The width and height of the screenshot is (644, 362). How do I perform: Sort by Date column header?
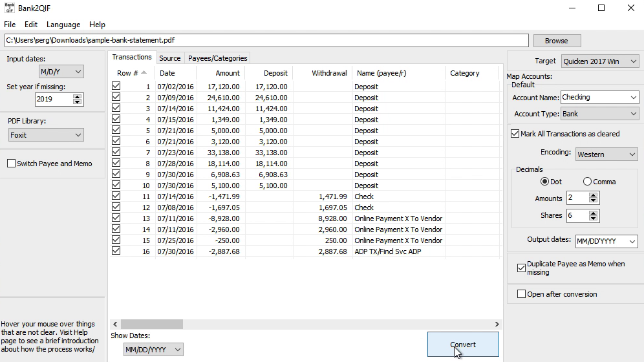point(176,73)
